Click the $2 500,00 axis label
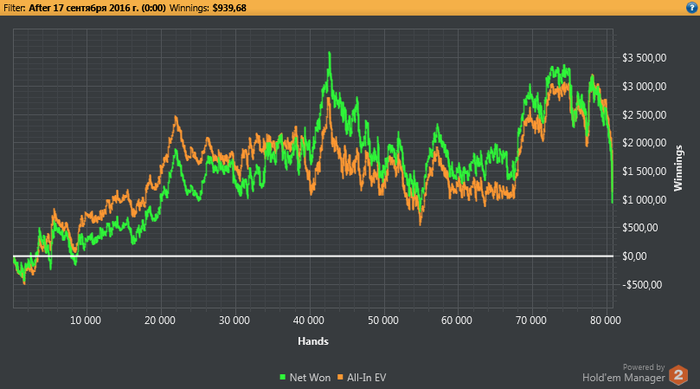Screen dimensions: 700x389 [x=644, y=115]
